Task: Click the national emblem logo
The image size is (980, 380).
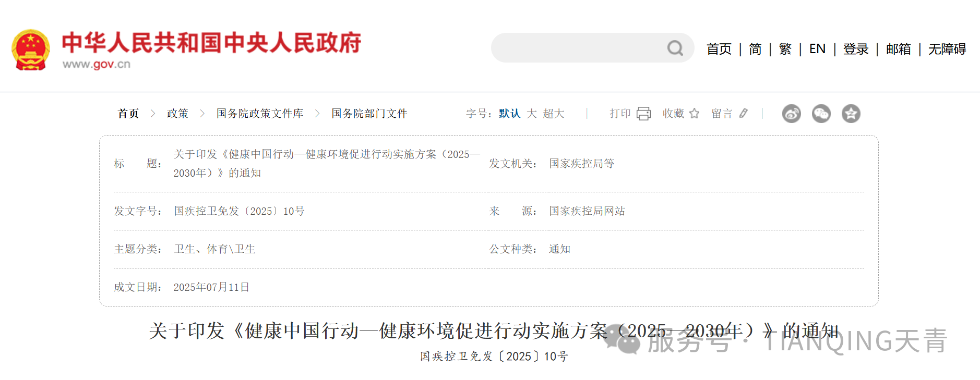Action: pos(31,50)
